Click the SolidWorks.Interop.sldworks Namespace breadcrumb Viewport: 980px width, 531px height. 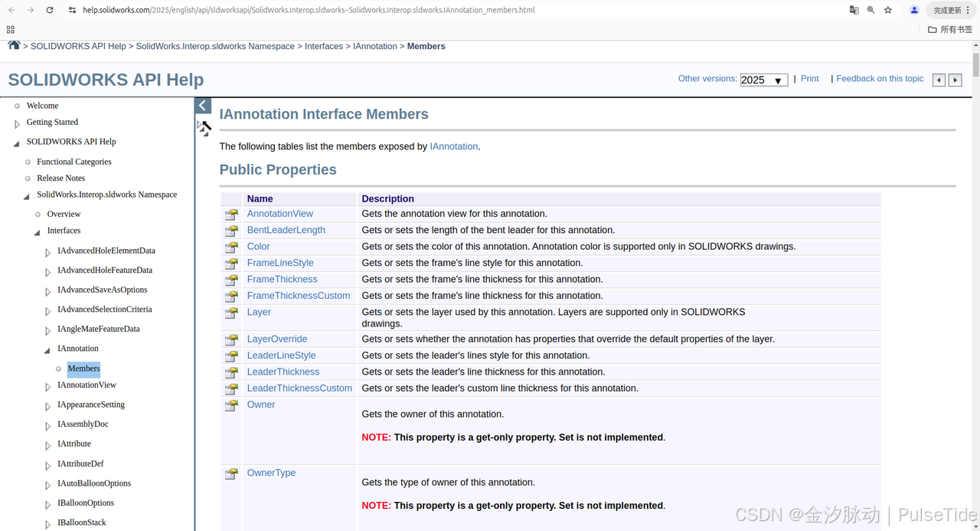click(215, 46)
